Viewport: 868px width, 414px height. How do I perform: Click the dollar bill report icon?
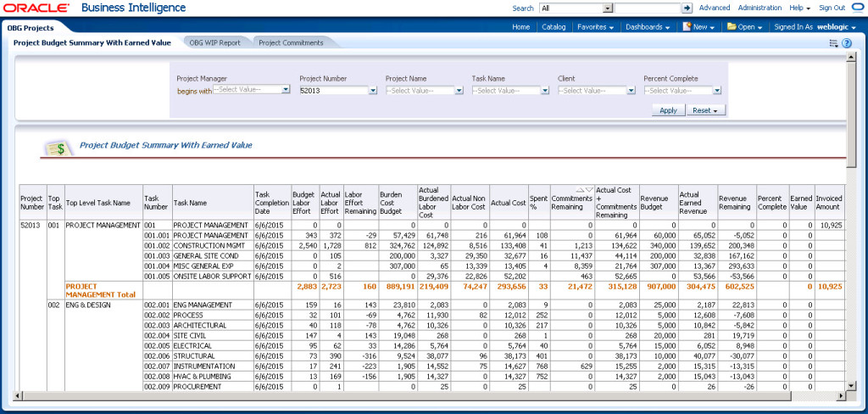pos(58,148)
